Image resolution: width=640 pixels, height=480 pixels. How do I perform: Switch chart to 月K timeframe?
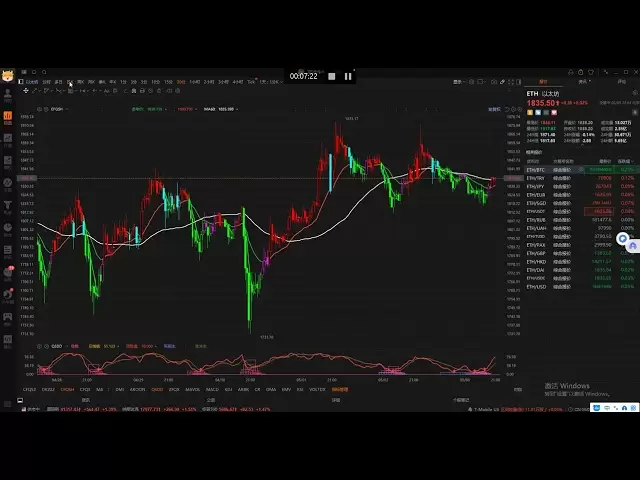point(91,82)
